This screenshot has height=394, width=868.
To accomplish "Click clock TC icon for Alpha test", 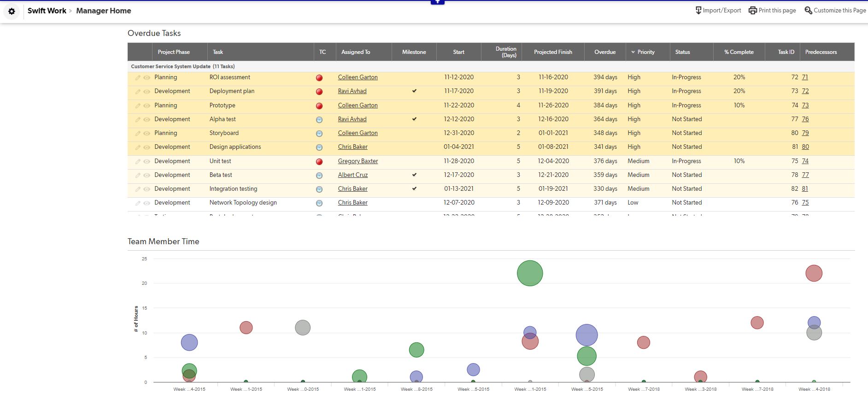I will click(x=319, y=120).
